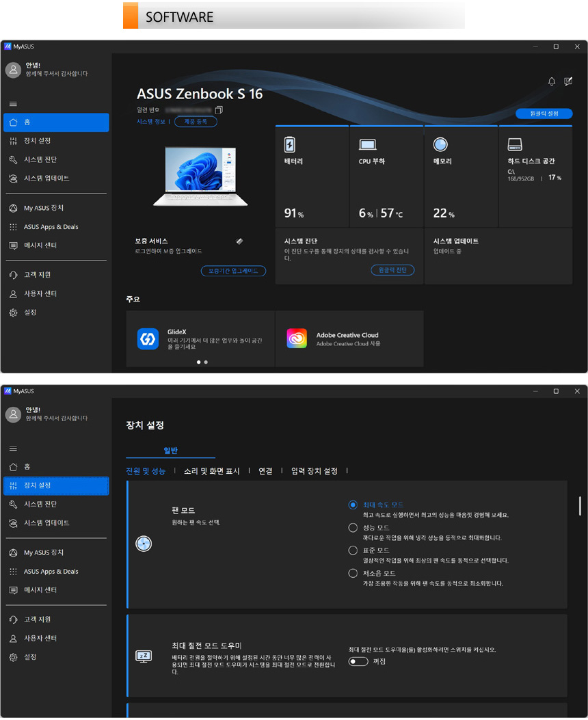Launch the GlideX app icon
588x720 pixels.
[x=148, y=339]
